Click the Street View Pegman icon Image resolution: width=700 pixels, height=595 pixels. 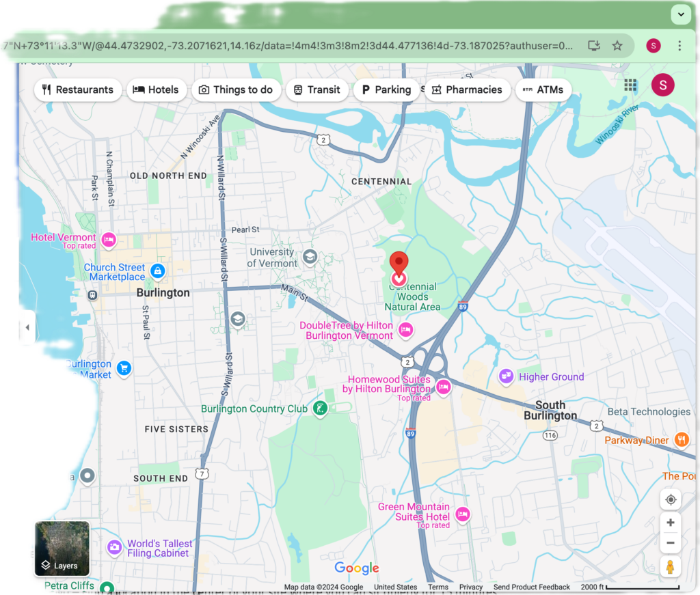click(671, 567)
